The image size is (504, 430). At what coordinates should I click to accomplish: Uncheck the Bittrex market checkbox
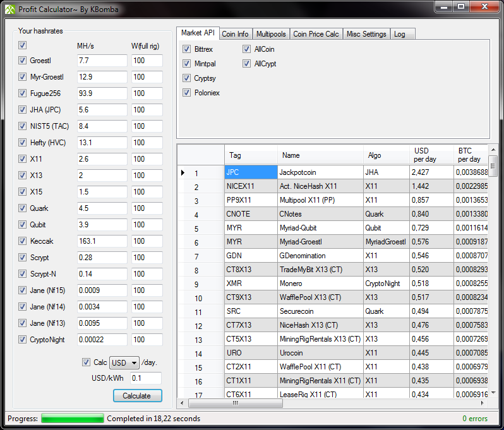[186, 49]
